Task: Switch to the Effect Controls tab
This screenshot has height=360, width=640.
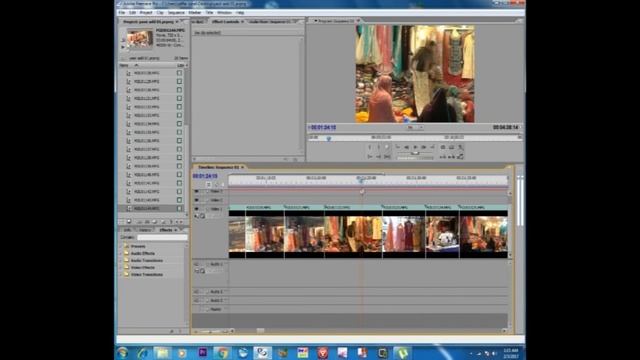Action: (x=225, y=22)
